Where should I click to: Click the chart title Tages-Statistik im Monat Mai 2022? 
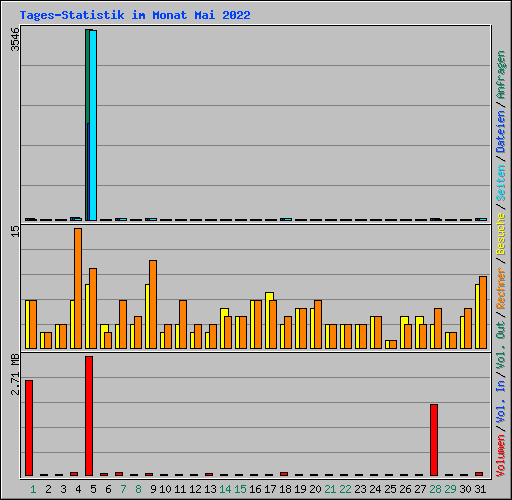[135, 15]
